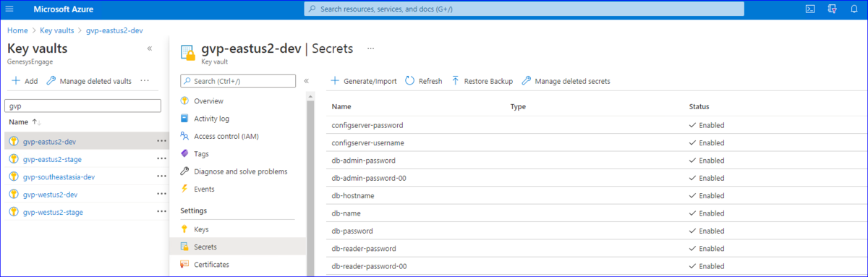The height and width of the screenshot is (277, 868).
Task: Open notifications bell icon
Action: [x=854, y=9]
